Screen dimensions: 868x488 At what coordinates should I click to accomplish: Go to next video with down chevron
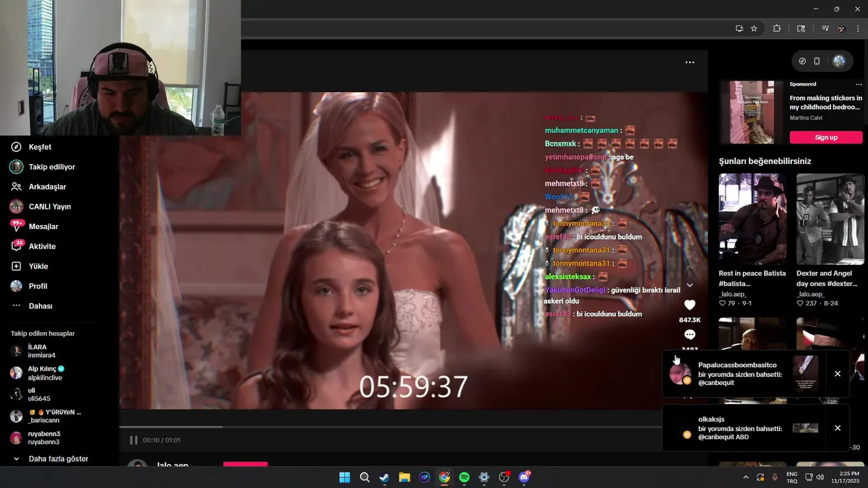coord(690,285)
